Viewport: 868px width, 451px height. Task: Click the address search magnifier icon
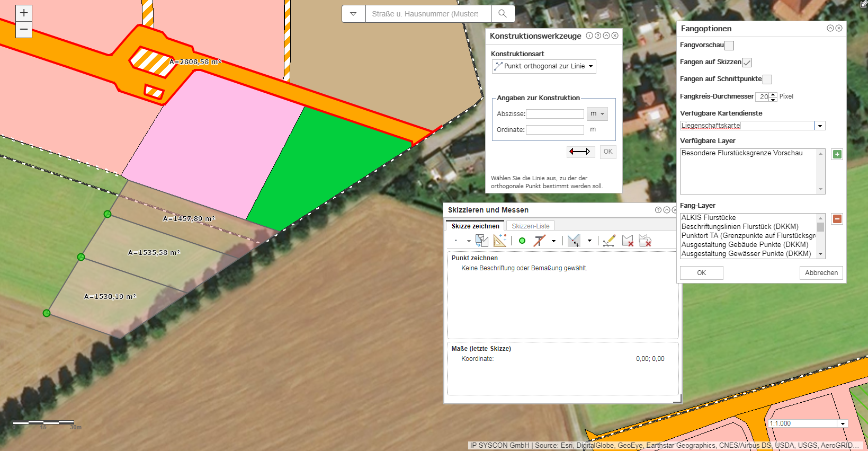pos(503,14)
